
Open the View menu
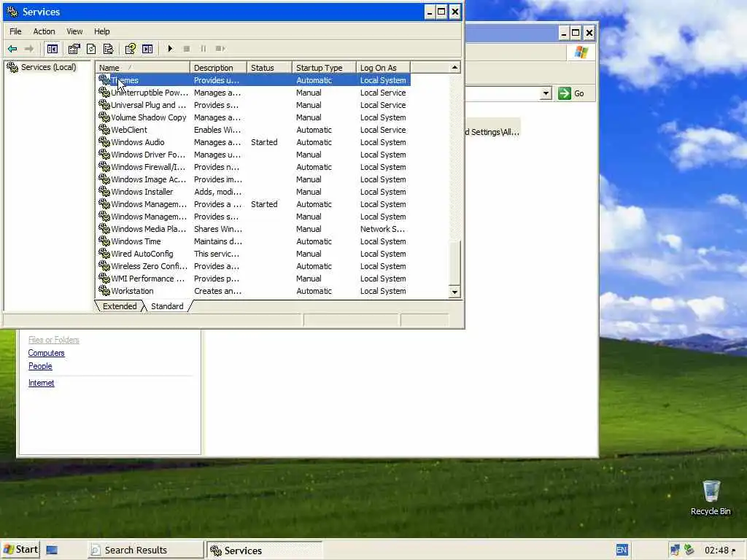[x=74, y=31]
